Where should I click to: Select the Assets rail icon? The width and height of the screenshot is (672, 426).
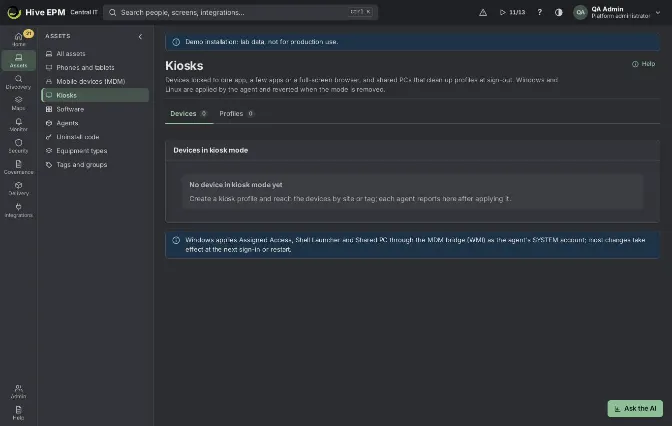[x=18, y=60]
